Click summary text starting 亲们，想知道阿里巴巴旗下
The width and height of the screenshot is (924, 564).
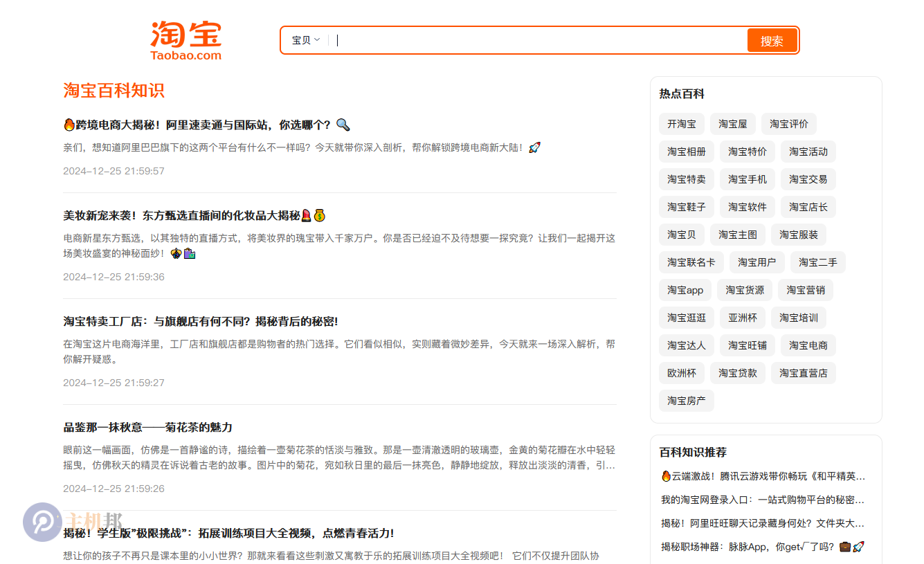click(x=302, y=147)
